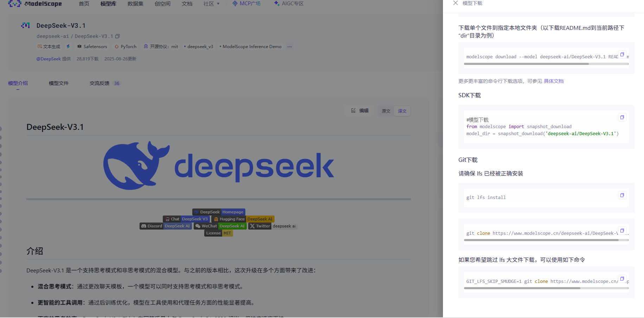This screenshot has width=644, height=318.
Task: Copy the deepseek-ai/DeepSeek-V3.1 model path
Action: tap(118, 36)
